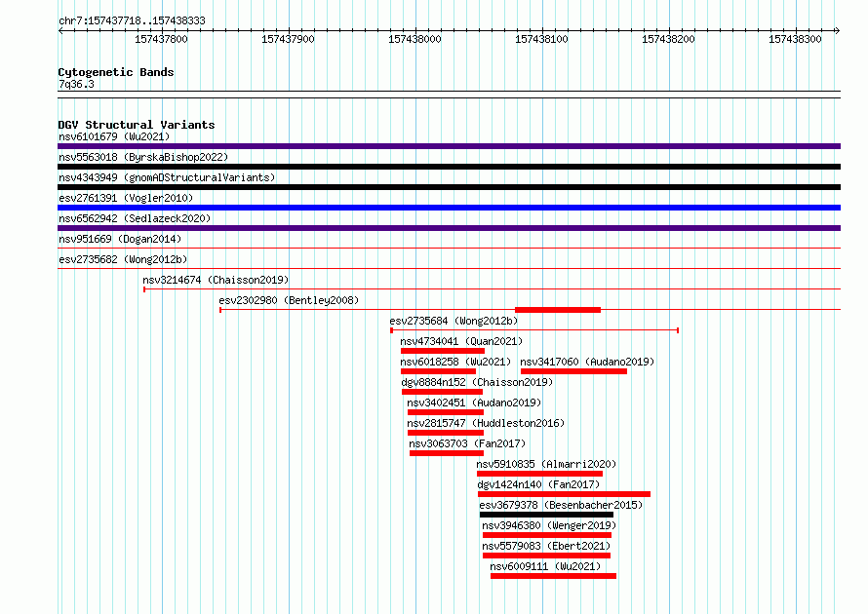Image resolution: width=868 pixels, height=614 pixels.
Task: Select the nsv6101679 purple variant bar
Action: 449,146
